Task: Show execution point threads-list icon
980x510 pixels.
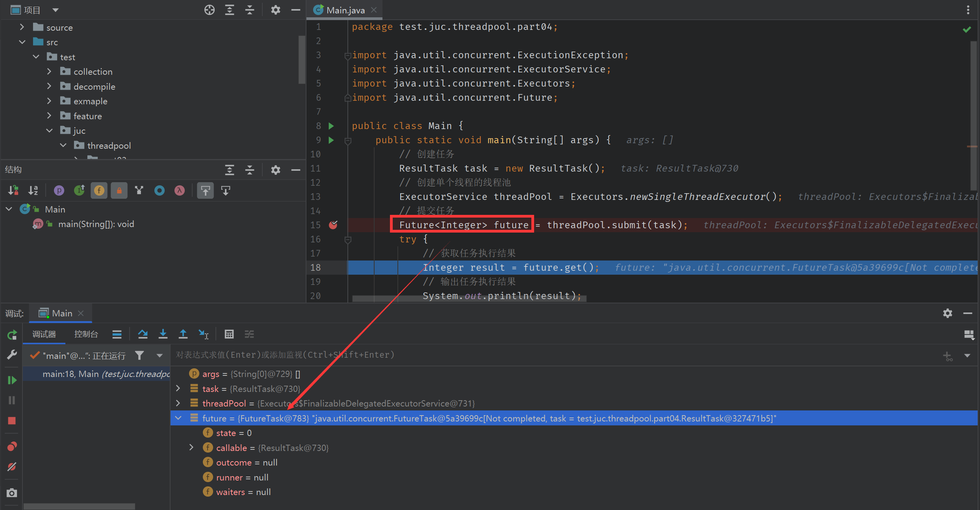Action: coord(117,334)
